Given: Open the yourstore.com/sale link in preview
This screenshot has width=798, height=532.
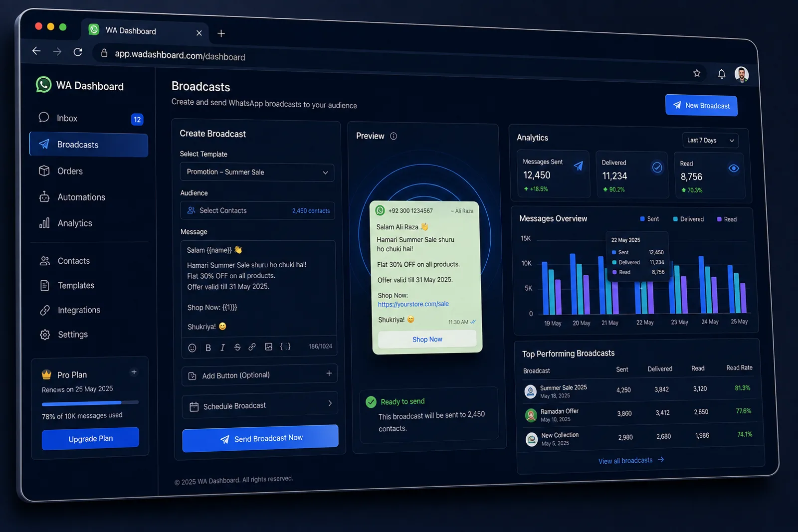Looking at the screenshot, I should (413, 304).
